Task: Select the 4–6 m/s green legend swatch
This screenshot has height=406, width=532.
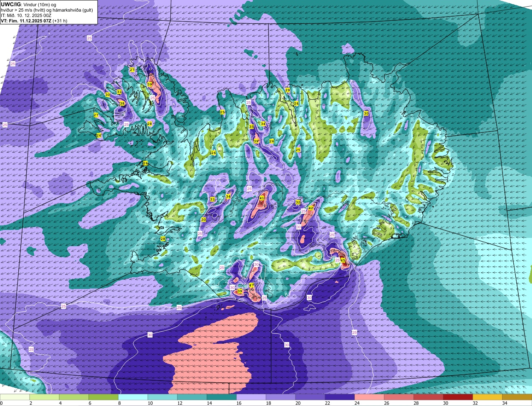Action: pyautogui.click(x=74, y=397)
